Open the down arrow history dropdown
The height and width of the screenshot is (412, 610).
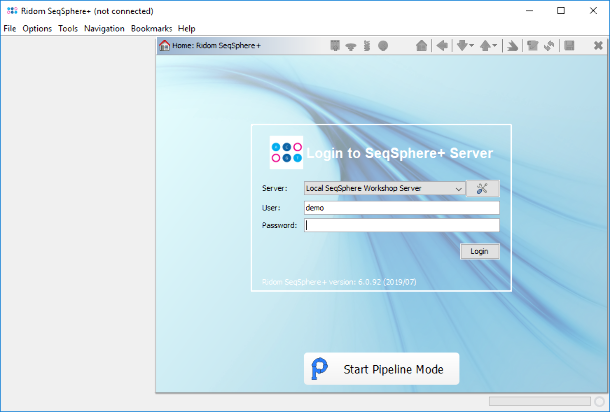[472, 46]
